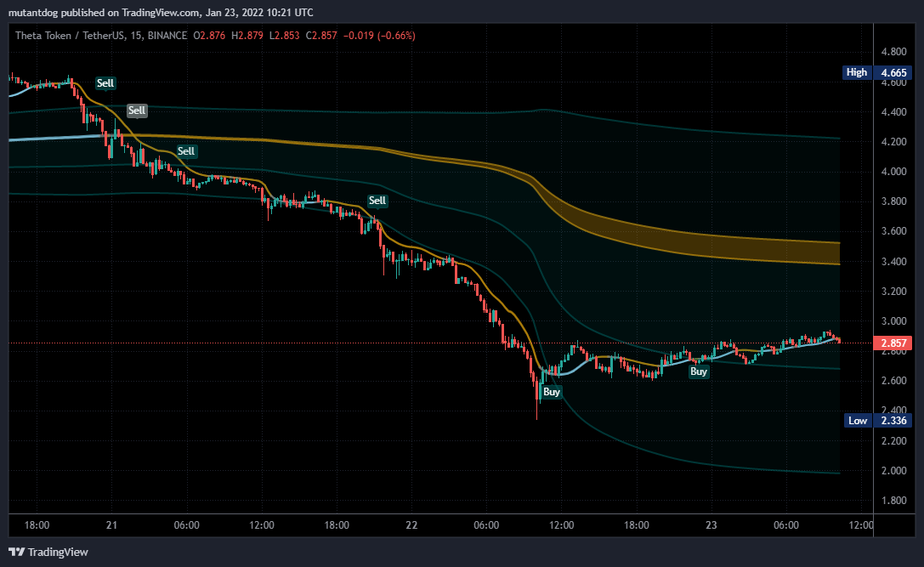The width and height of the screenshot is (924, 567).
Task: Click the -0.019 (-0.66%) change value
Action: point(379,36)
